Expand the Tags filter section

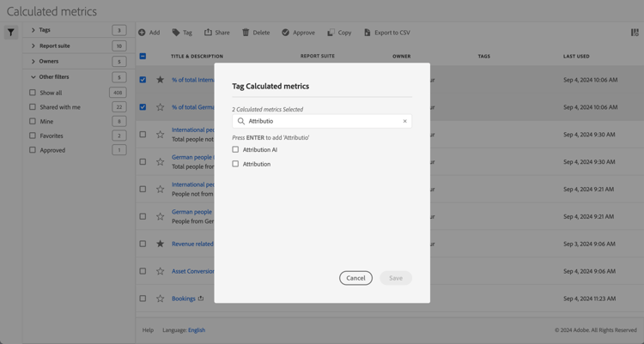coord(33,30)
